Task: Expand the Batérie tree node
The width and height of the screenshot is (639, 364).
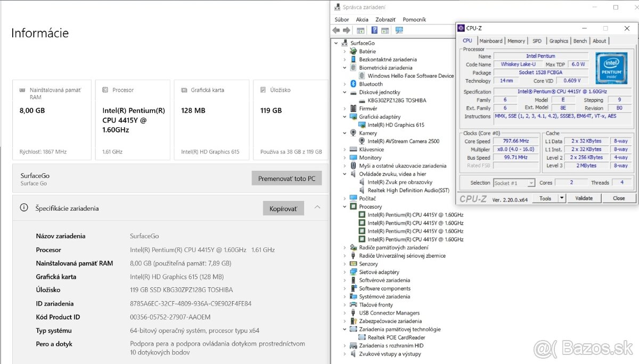Action: (x=345, y=52)
